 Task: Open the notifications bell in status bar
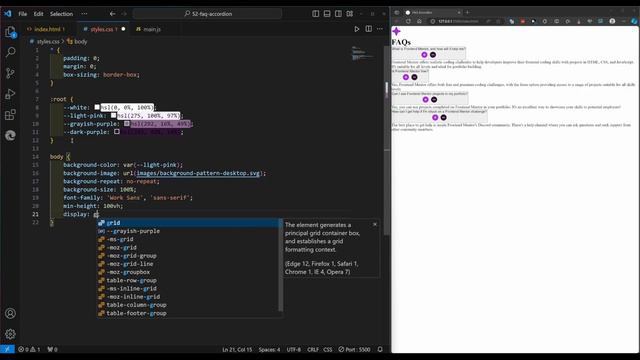(380, 349)
